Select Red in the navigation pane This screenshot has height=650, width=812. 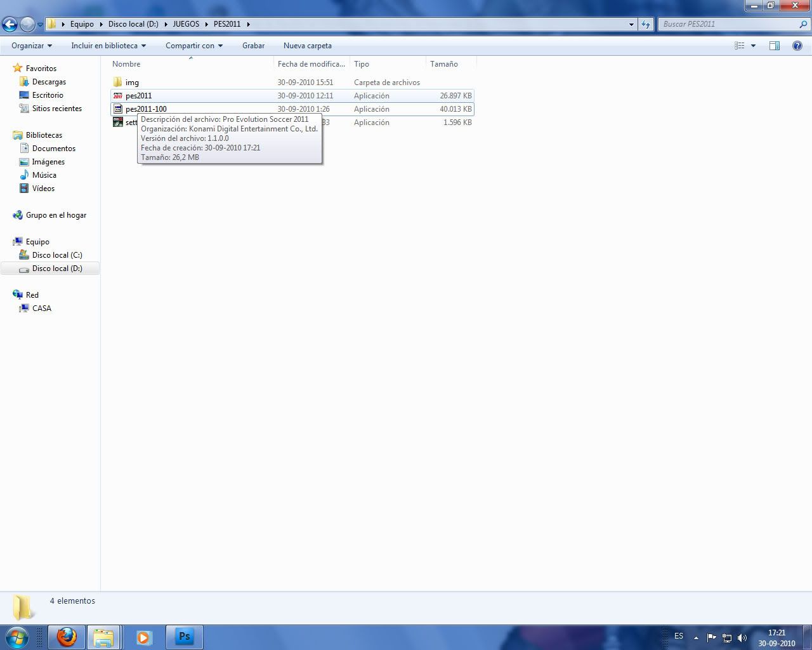pyautogui.click(x=32, y=295)
